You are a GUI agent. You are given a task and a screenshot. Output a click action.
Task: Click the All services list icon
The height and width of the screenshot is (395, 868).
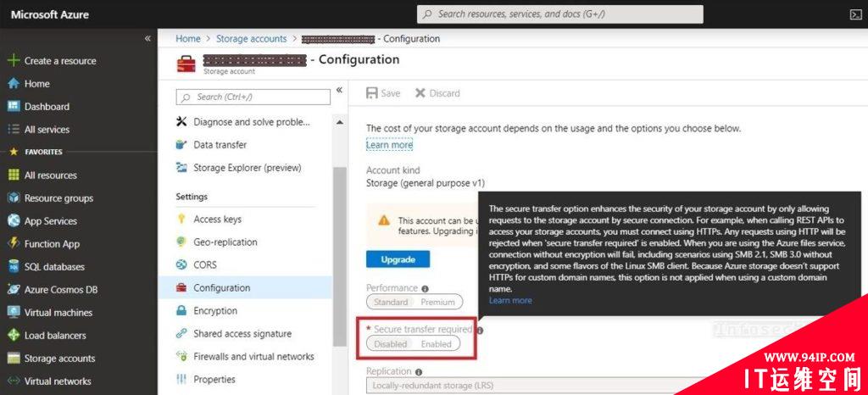(14, 130)
